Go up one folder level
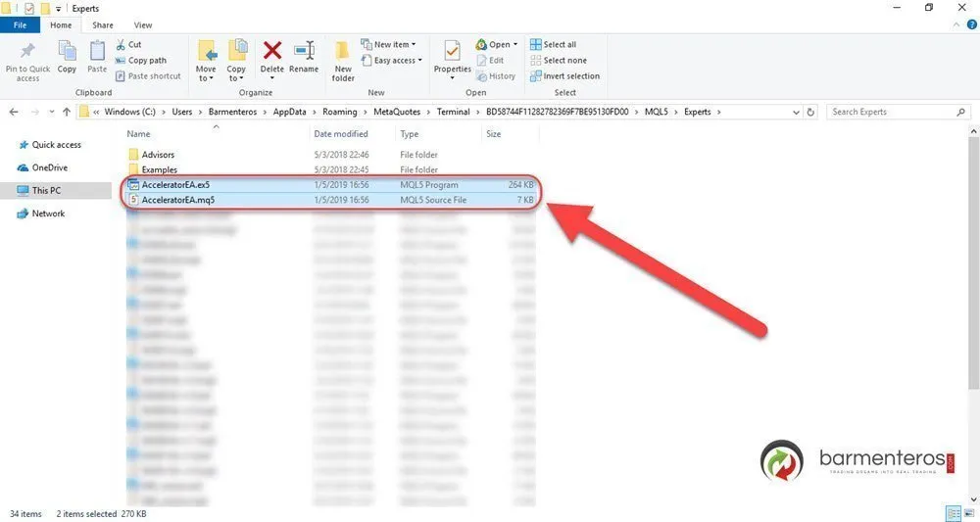 (x=67, y=112)
